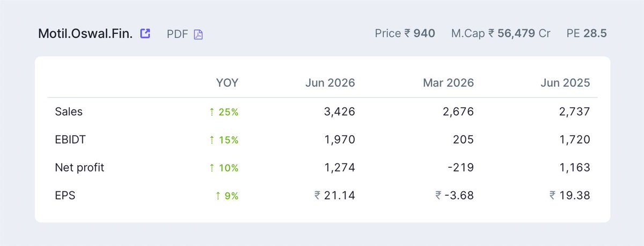
Task: Click the green up arrow beside Sales 25%
Action: (212, 112)
